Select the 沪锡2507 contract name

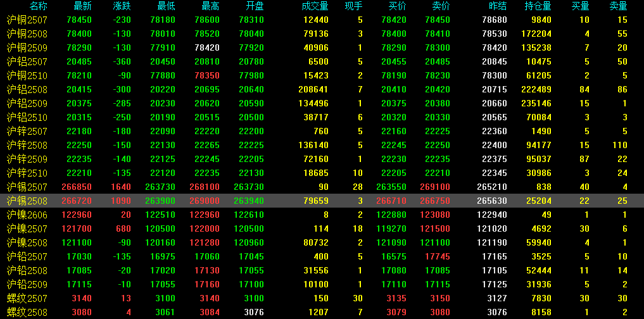pos(27,187)
